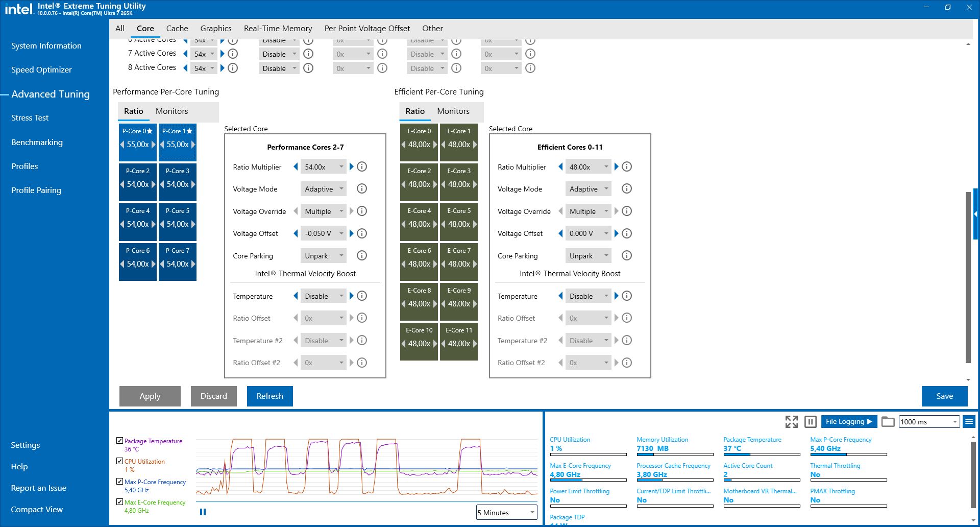Save the current tuning profile

coord(945,396)
